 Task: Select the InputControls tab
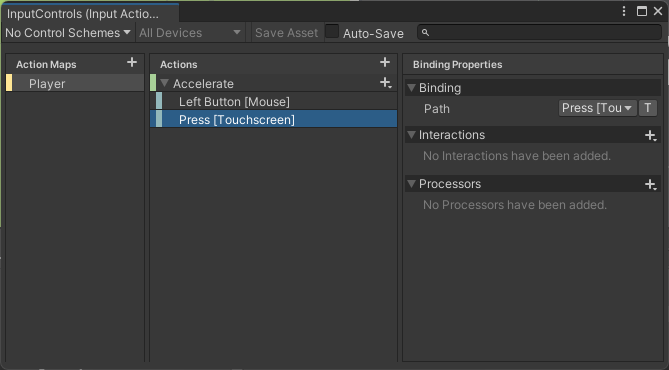90,13
